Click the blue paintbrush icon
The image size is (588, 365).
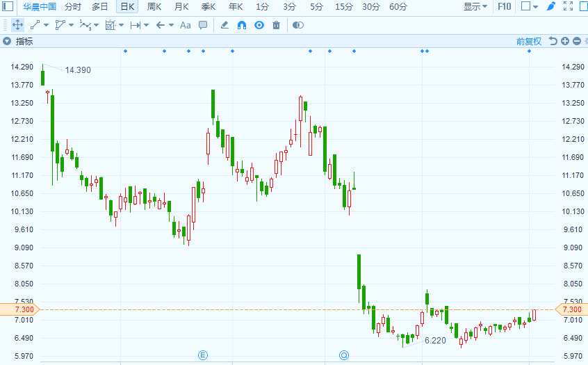click(550, 6)
